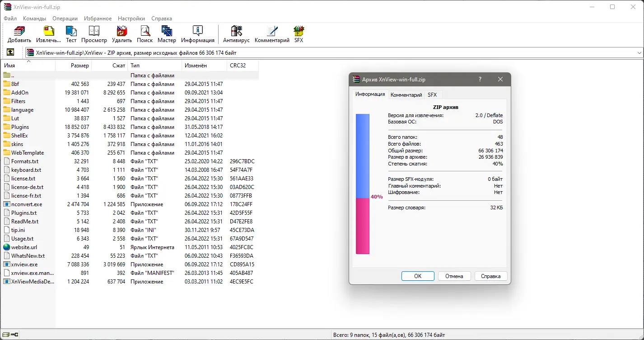This screenshot has height=340, width=644.
Task: Open the Поиск (Find) tool
Action: tap(145, 31)
